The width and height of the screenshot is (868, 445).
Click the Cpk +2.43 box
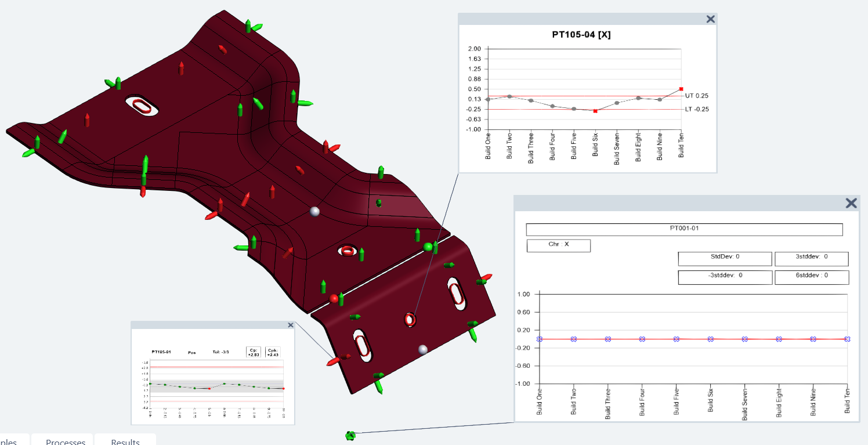[x=273, y=352]
